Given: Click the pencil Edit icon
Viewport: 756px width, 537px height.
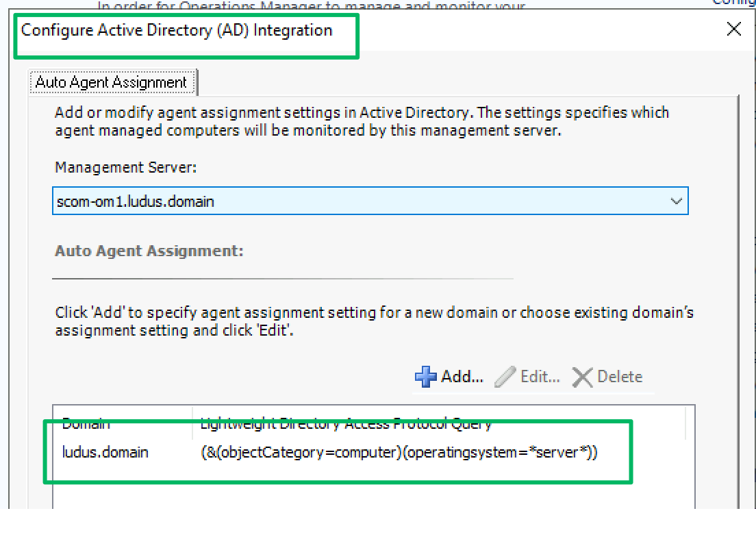Looking at the screenshot, I should click(x=505, y=377).
